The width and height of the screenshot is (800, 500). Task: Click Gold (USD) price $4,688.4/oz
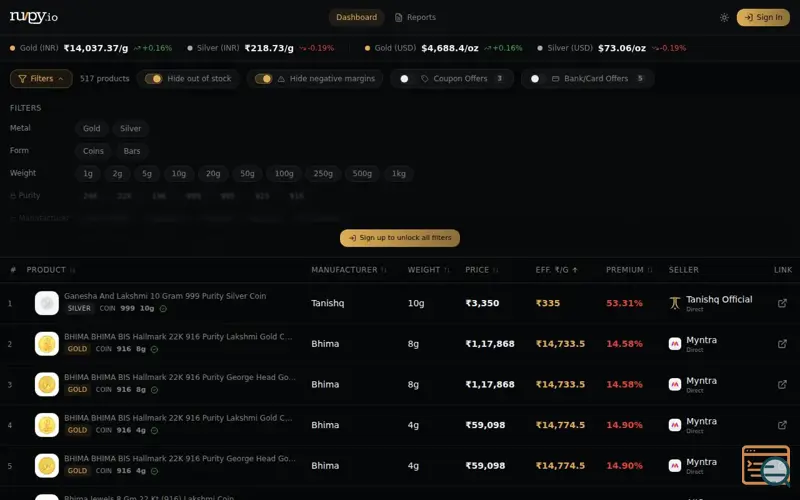click(450, 48)
